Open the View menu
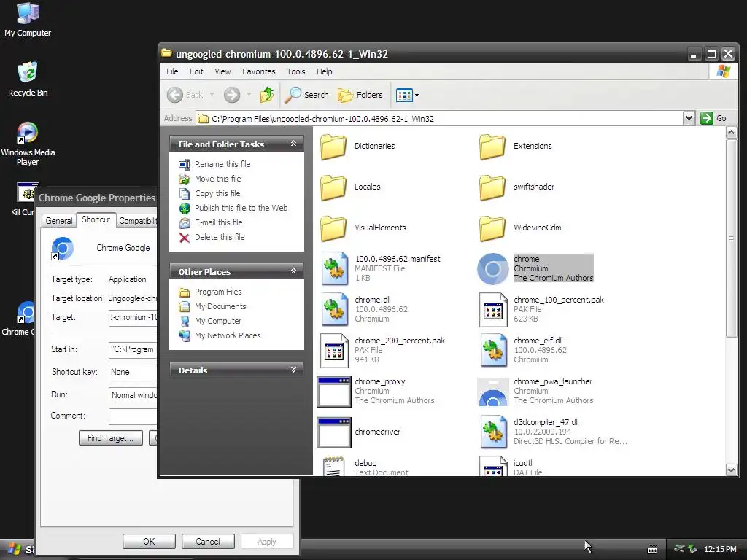 [222, 71]
